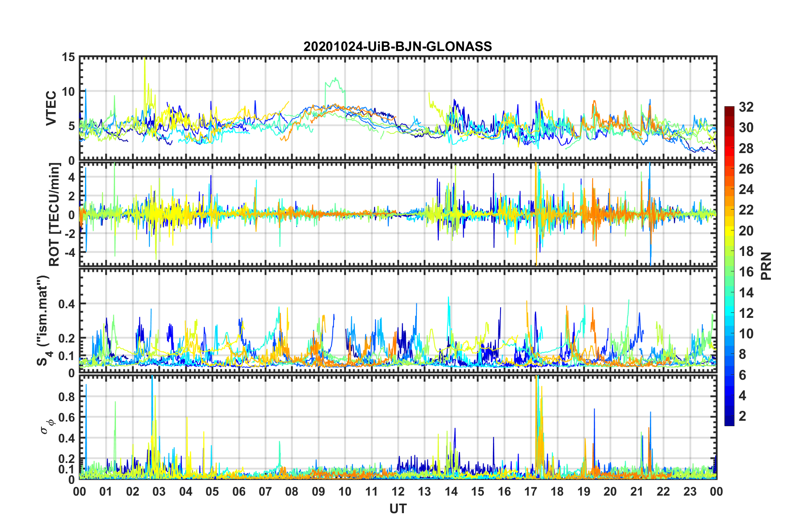Click the UT x-axis label
The height and width of the screenshot is (532, 796).
tap(398, 509)
